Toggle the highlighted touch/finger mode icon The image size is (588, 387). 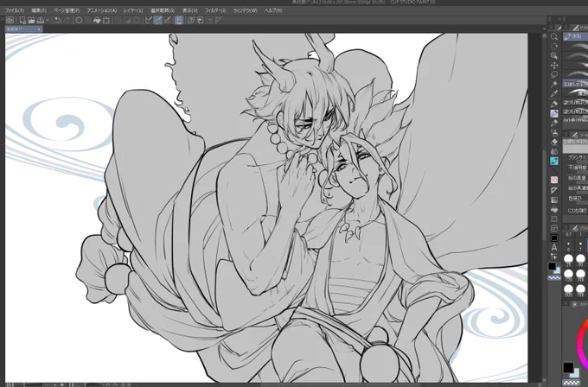click(179, 20)
